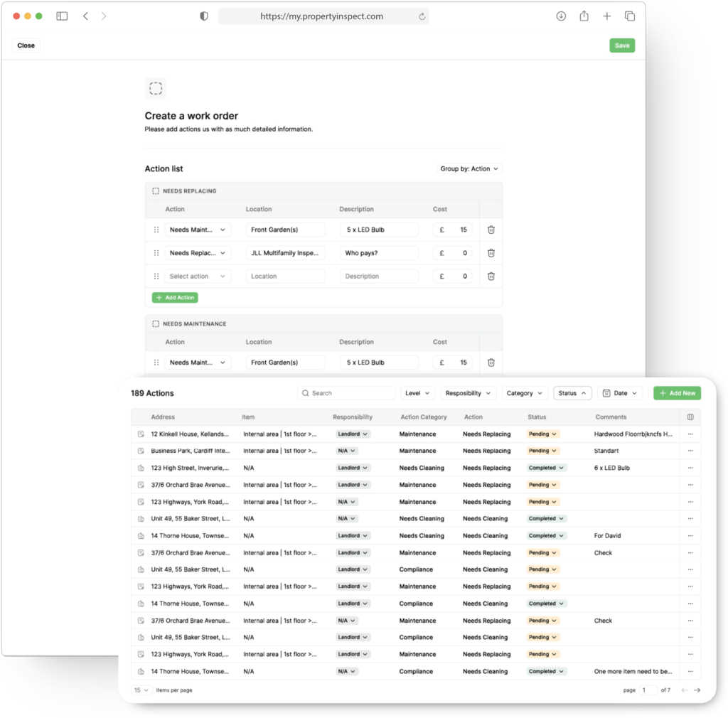This screenshot has height=718, width=728.
Task: Delete the 5 x LED Bulb action row
Action: click(491, 230)
